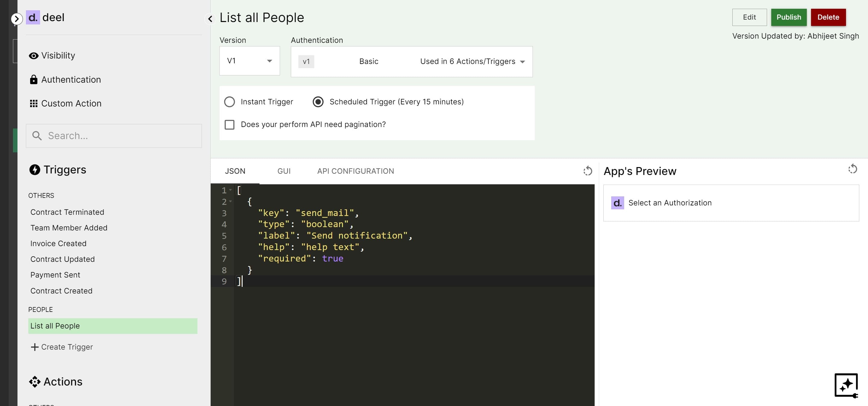Click the plus icon beside Create Trigger
868x406 pixels.
(x=34, y=347)
